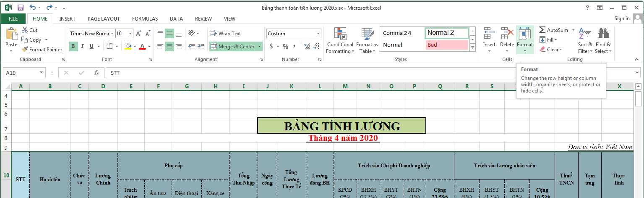Click the Save icon in quick access toolbar
Viewport: 644px width, 198px height.
pos(20,8)
